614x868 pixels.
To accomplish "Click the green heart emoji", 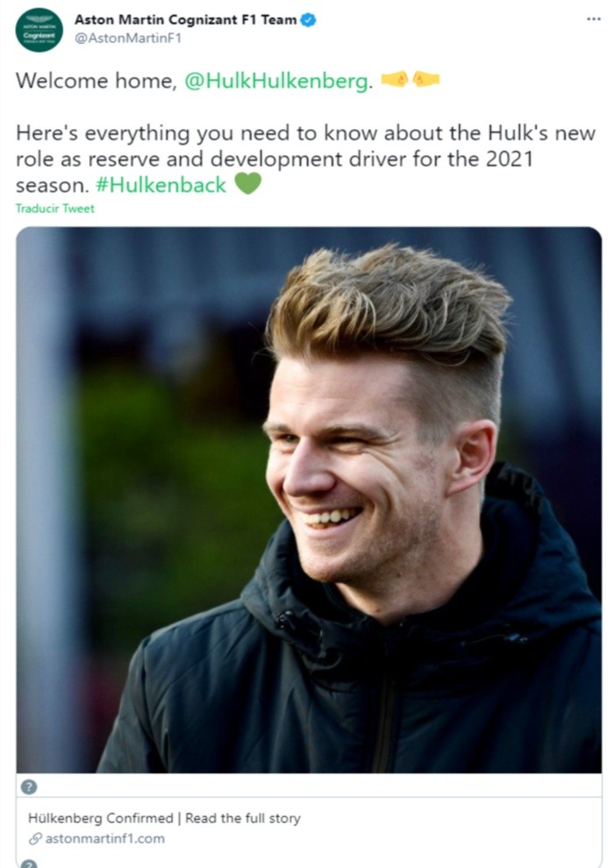I will (247, 184).
